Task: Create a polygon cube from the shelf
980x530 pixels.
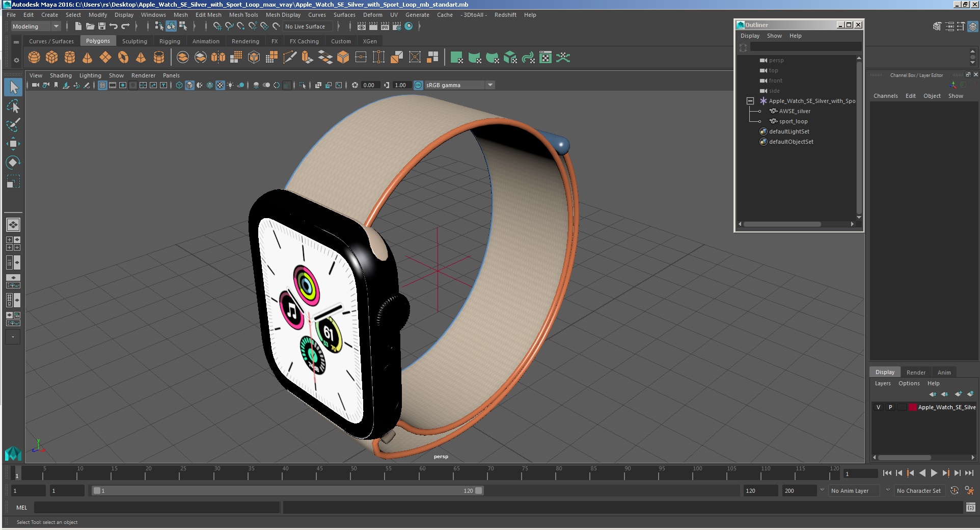Action: pos(52,58)
